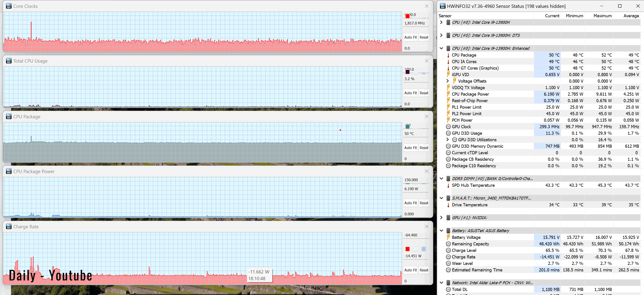Edit the 150.000 maximum field of CPU Package Power

[416, 180]
